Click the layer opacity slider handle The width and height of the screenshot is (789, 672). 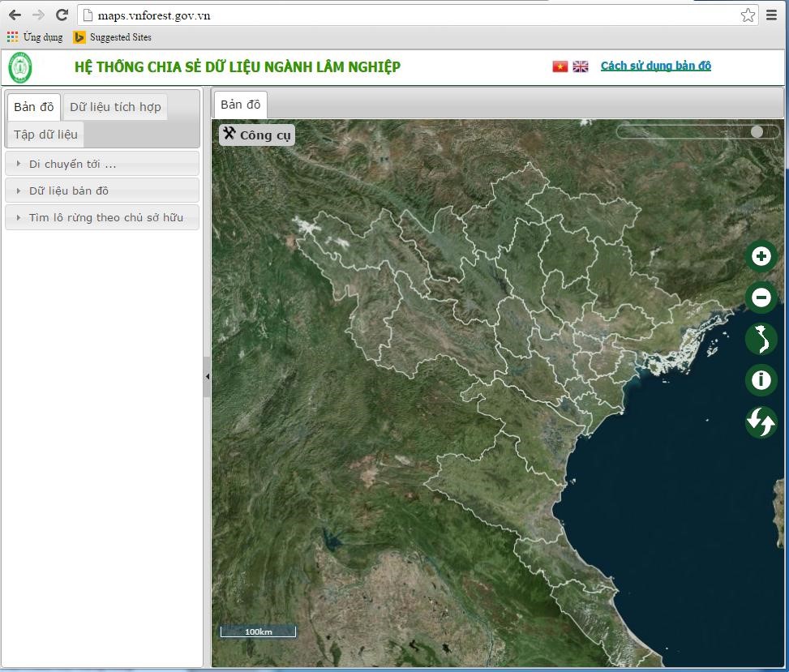757,132
